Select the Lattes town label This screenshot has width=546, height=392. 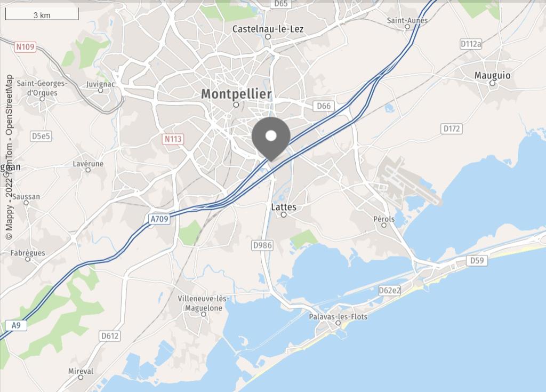coord(284,207)
